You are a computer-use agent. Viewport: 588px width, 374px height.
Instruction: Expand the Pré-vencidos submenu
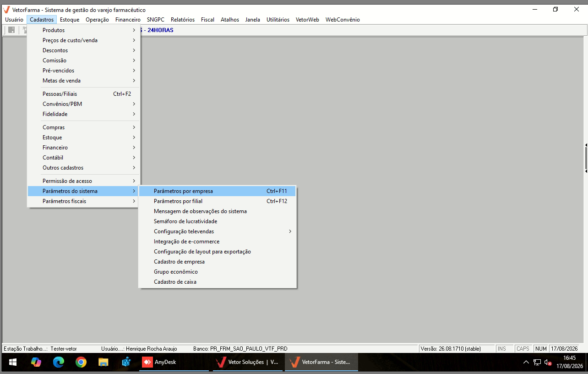pyautogui.click(x=84, y=71)
